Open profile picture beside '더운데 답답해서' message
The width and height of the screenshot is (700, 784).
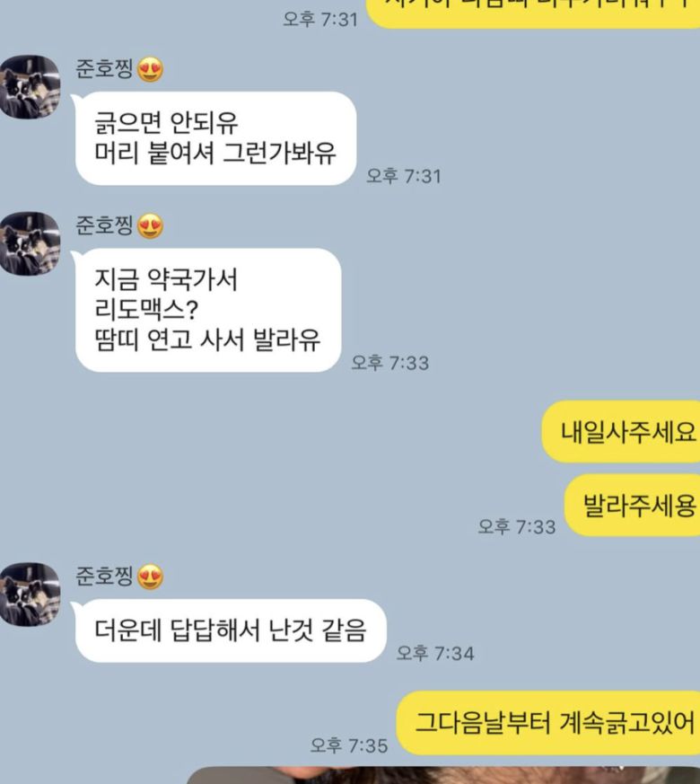click(x=30, y=595)
